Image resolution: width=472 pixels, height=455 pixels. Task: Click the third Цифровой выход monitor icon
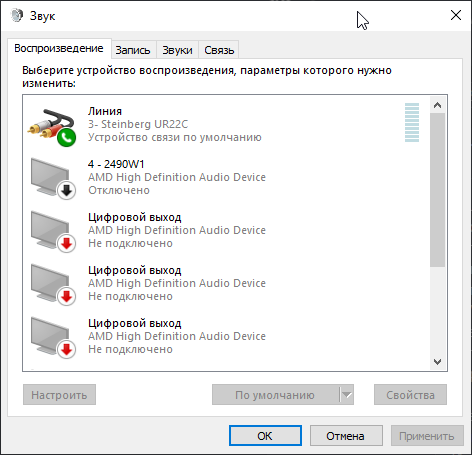[53, 338]
